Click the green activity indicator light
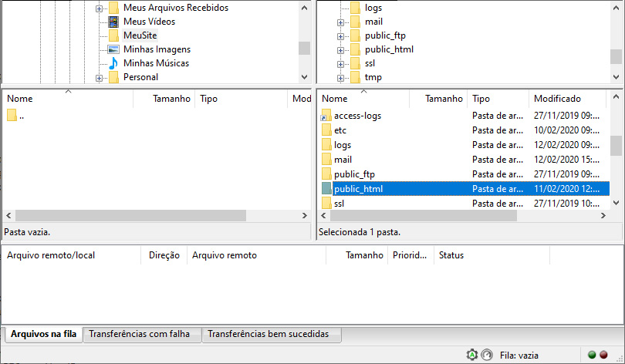 [x=591, y=355]
